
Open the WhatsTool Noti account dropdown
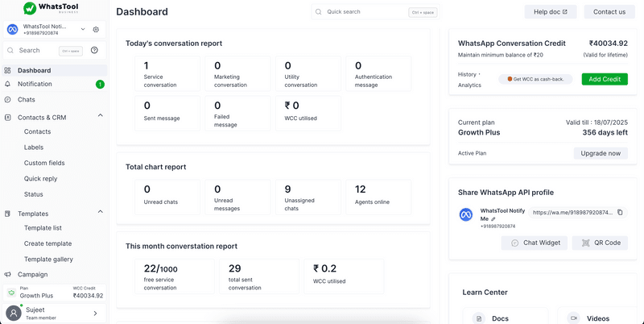coord(82,30)
